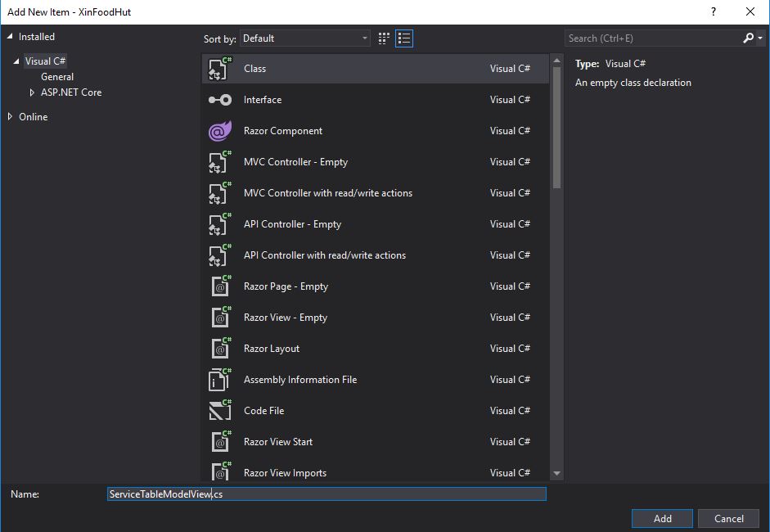Select the Class template icon
Screen dimensions: 770x532
pyautogui.click(x=219, y=69)
